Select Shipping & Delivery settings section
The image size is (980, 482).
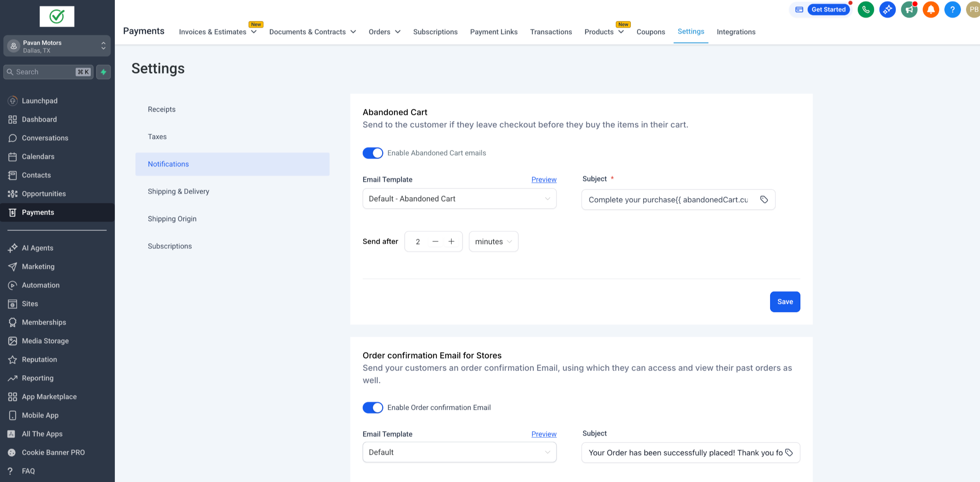178,191
